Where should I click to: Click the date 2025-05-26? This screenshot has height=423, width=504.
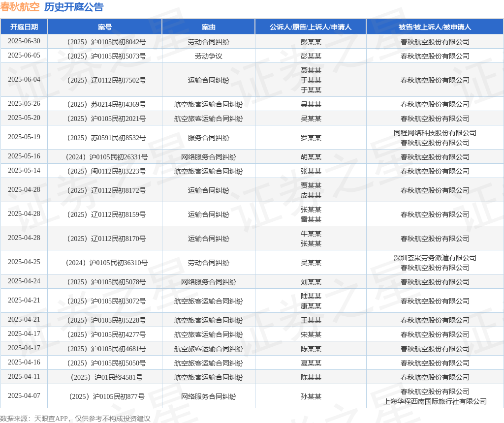click(x=24, y=103)
